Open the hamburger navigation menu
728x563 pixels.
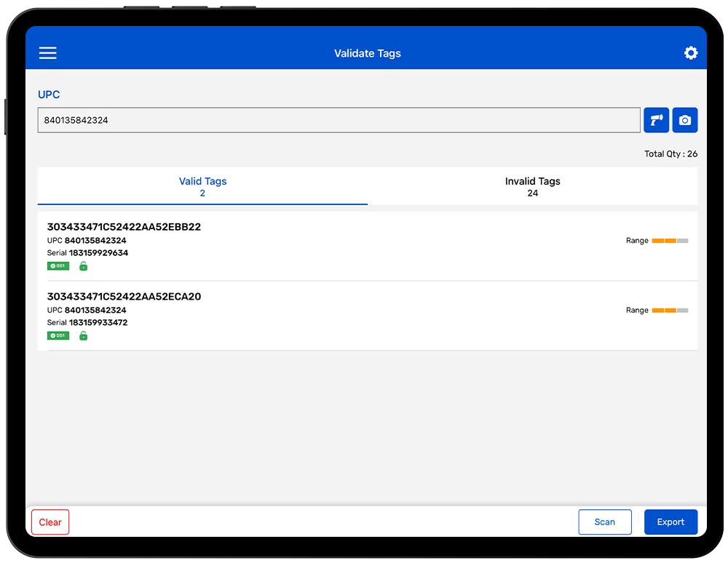click(48, 53)
